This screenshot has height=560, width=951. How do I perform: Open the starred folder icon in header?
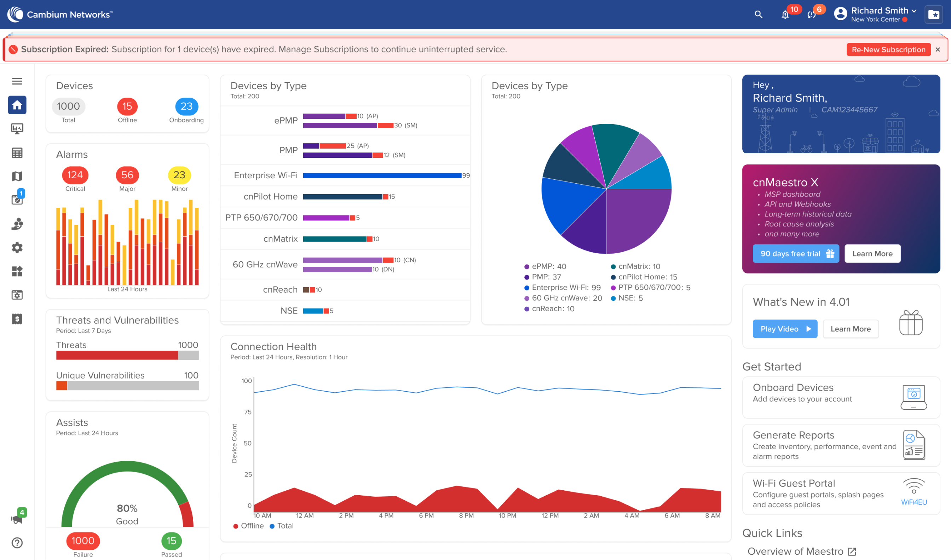934,15
